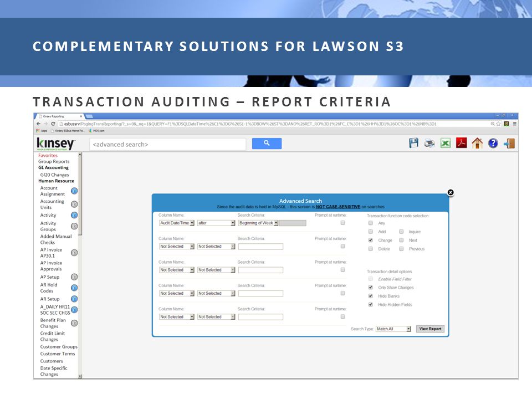Viewport: 532px width, 399px height.
Task: Enable the Inquire function code checkbox
Action: pyautogui.click(x=401, y=232)
